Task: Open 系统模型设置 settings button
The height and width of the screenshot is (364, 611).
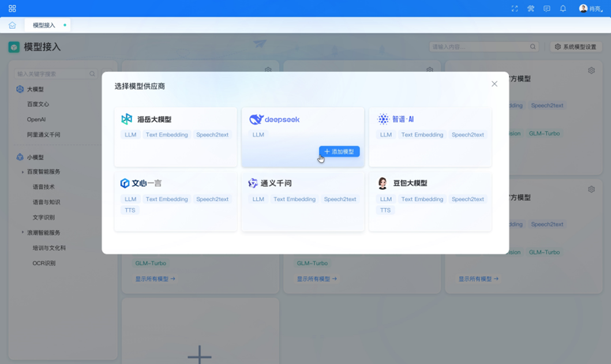Action: (x=576, y=47)
